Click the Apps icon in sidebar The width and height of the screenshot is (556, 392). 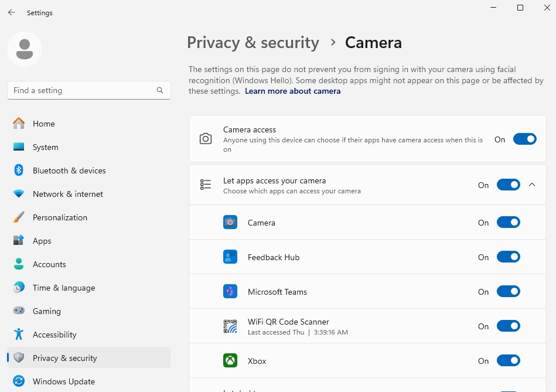coord(19,240)
